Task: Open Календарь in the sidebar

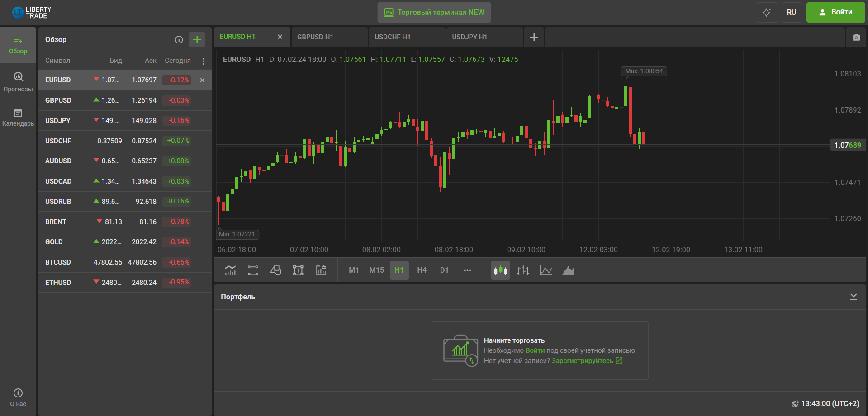Action: point(18,117)
